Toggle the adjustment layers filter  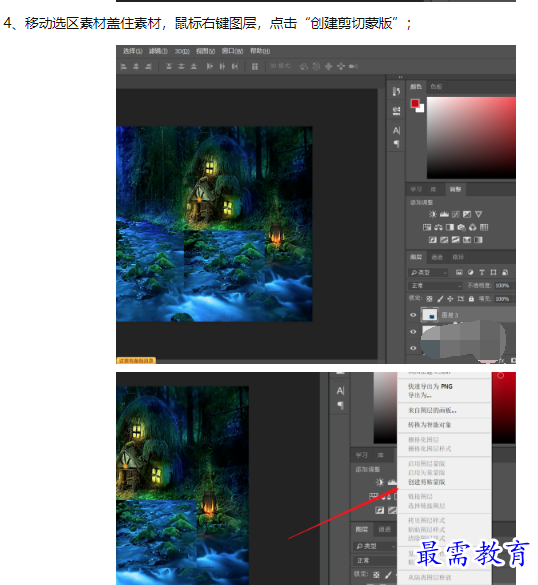[470, 272]
